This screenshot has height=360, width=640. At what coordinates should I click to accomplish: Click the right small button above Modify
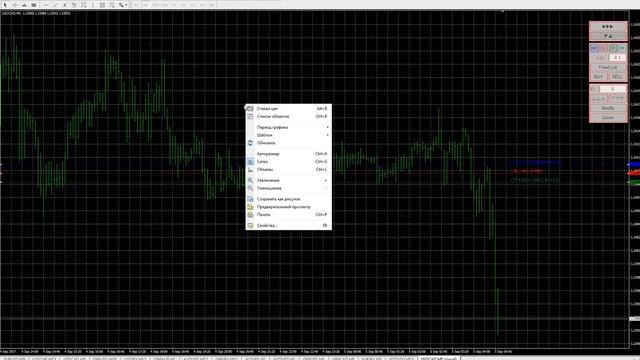pos(617,98)
